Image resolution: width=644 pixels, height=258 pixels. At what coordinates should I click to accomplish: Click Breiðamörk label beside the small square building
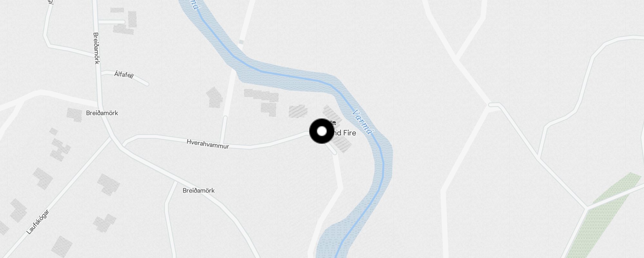102,113
